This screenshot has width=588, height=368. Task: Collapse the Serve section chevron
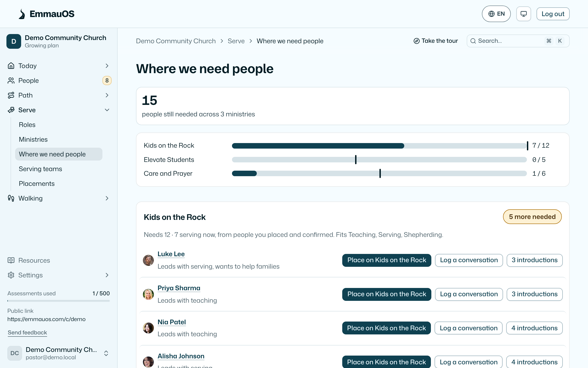(x=107, y=110)
